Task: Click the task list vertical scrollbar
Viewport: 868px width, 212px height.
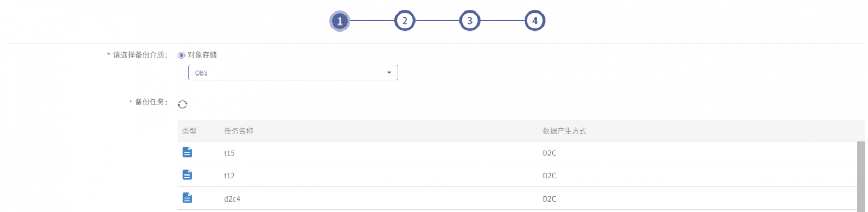Action: coord(860,177)
